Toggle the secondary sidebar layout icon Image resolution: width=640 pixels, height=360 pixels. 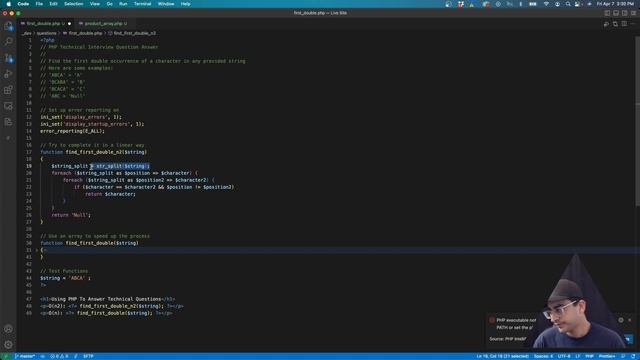[x=624, y=13]
